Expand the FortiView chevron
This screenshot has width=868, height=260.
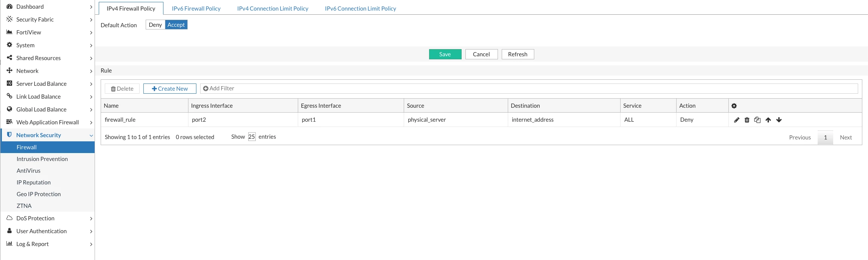[91, 32]
